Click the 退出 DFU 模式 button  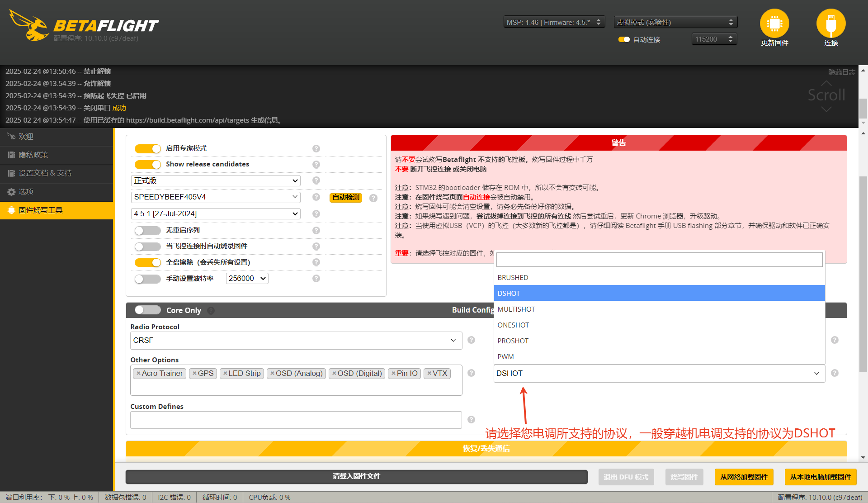pos(626,477)
